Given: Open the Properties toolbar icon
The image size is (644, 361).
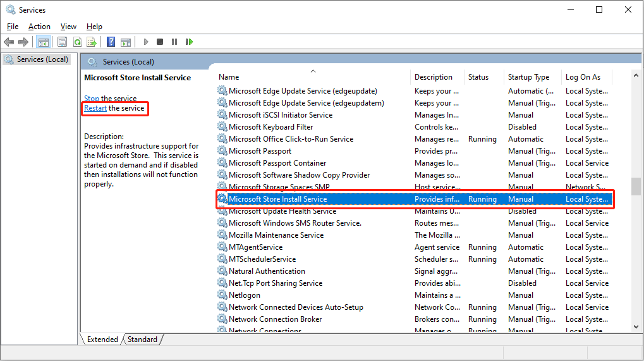Looking at the screenshot, I should [x=62, y=42].
